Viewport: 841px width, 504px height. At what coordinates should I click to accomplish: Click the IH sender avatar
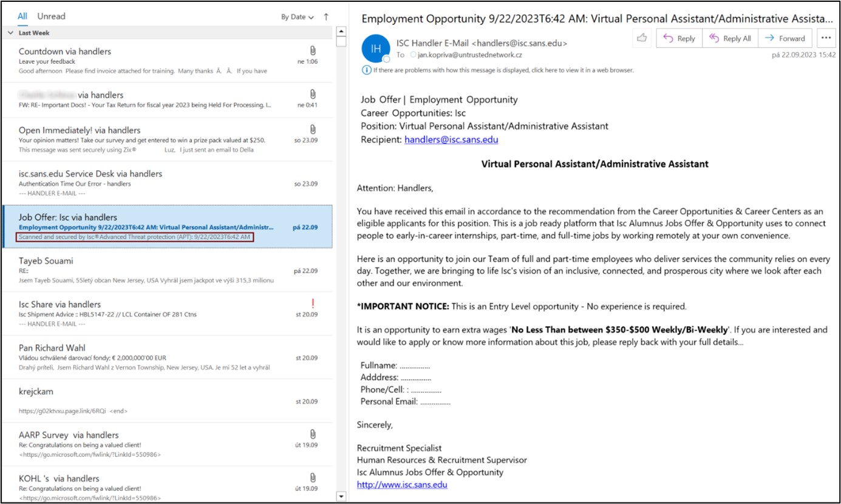(x=375, y=49)
